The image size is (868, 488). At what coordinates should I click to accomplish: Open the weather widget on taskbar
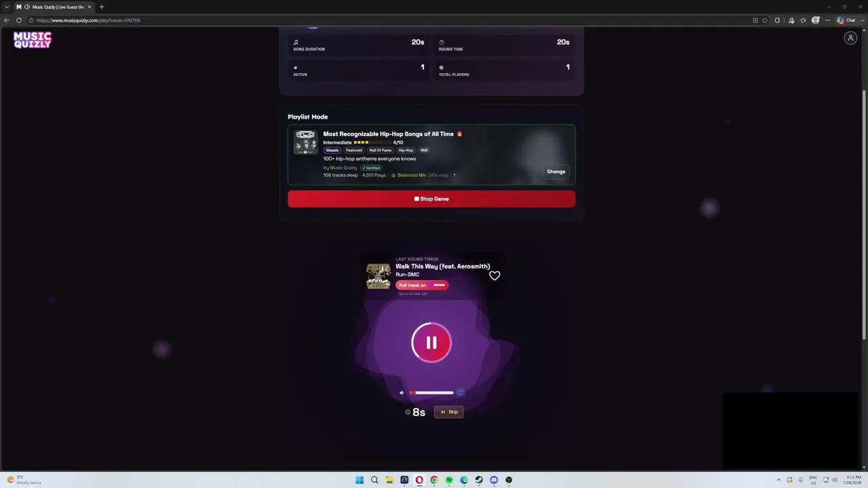click(x=24, y=480)
